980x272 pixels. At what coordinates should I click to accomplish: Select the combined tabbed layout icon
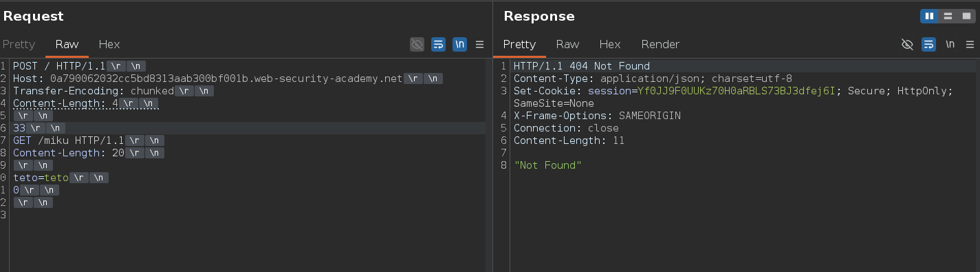pyautogui.click(x=966, y=16)
